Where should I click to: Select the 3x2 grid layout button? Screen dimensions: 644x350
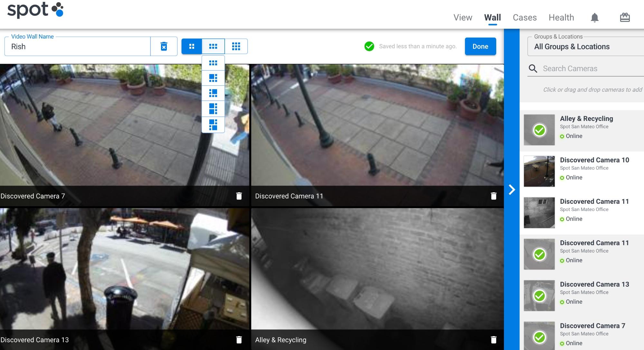pos(213,46)
